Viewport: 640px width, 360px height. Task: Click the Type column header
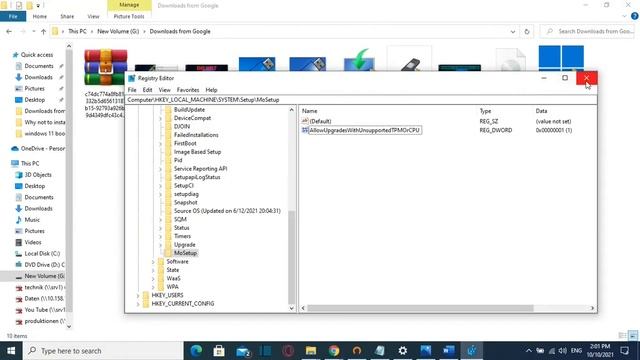(x=485, y=111)
